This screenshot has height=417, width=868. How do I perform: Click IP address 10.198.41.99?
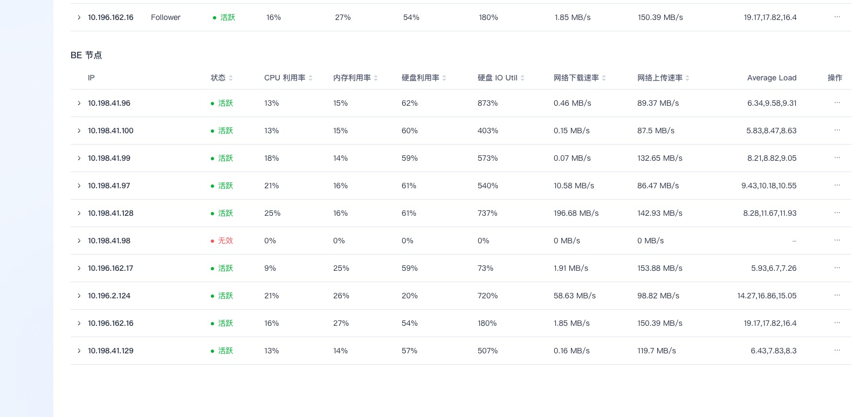click(x=109, y=158)
